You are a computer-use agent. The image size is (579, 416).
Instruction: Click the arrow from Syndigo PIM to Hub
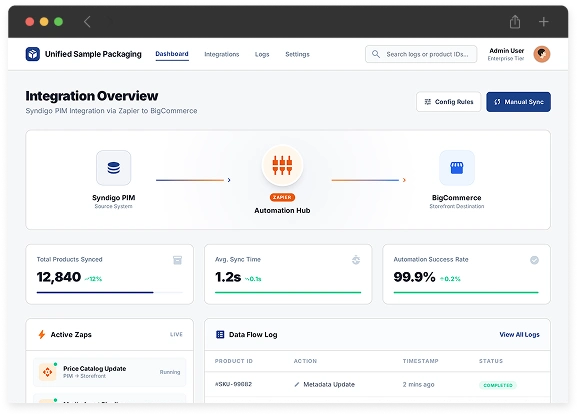click(x=193, y=180)
